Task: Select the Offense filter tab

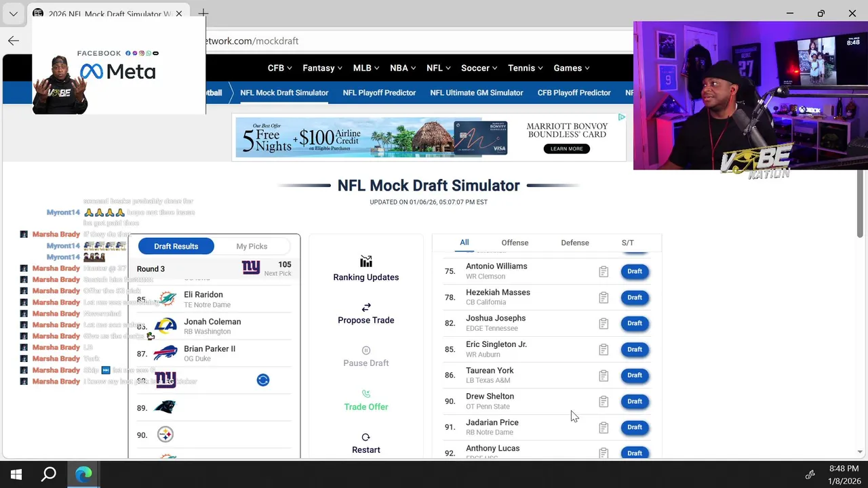Action: click(515, 243)
